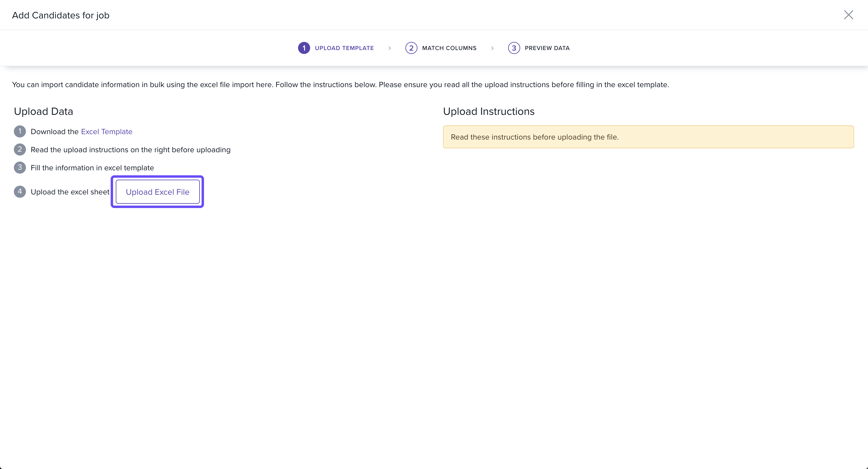This screenshot has width=868, height=469.
Task: Click the step 2 circle in wizard
Action: coord(411,48)
